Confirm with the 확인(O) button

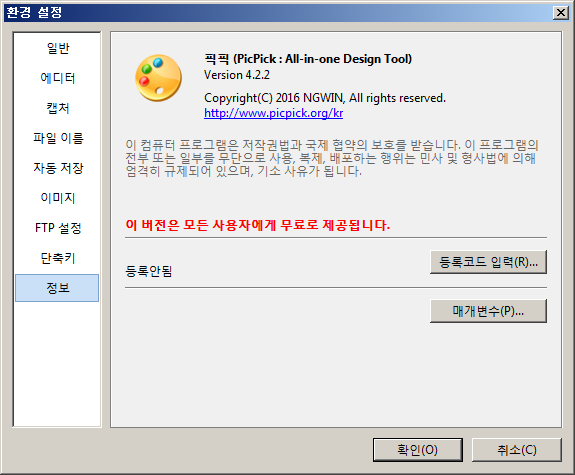(418, 450)
